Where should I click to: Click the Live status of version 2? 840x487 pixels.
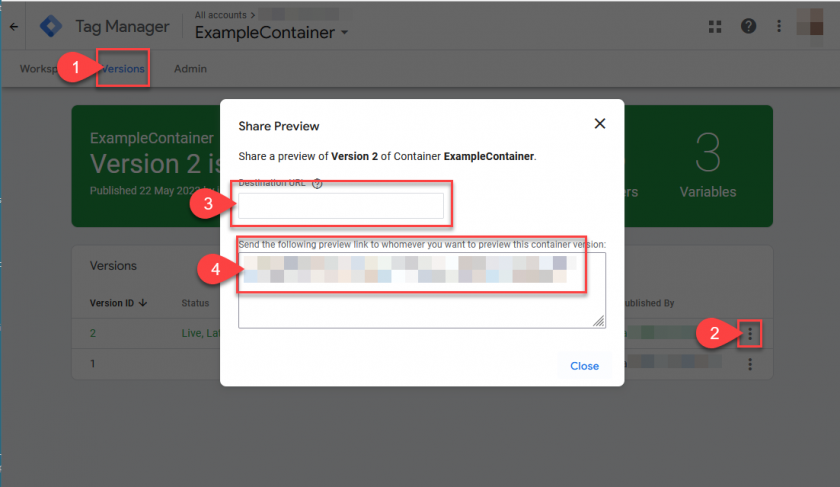(x=201, y=333)
